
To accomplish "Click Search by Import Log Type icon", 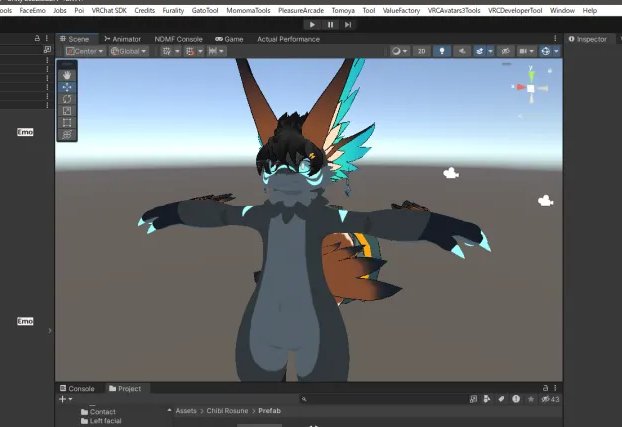I will pos(516,399).
